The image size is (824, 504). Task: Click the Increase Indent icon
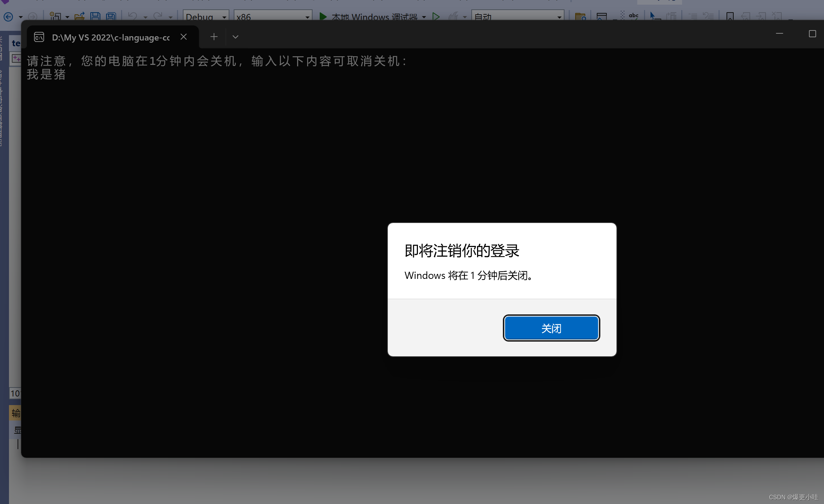(x=671, y=16)
